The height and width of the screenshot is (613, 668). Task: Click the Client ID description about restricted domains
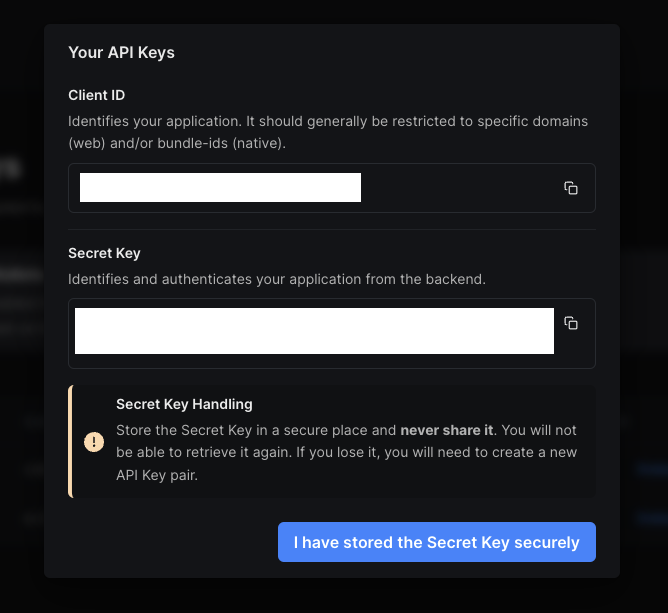pos(328,132)
